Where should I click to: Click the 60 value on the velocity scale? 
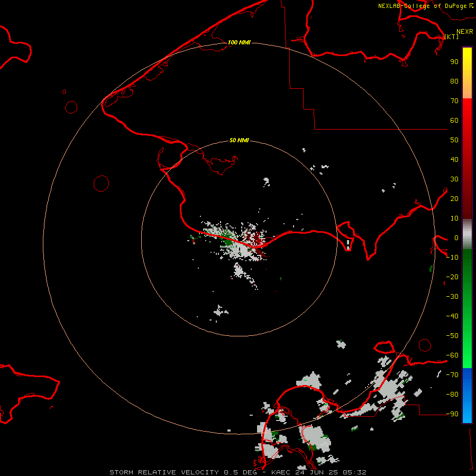point(454,121)
